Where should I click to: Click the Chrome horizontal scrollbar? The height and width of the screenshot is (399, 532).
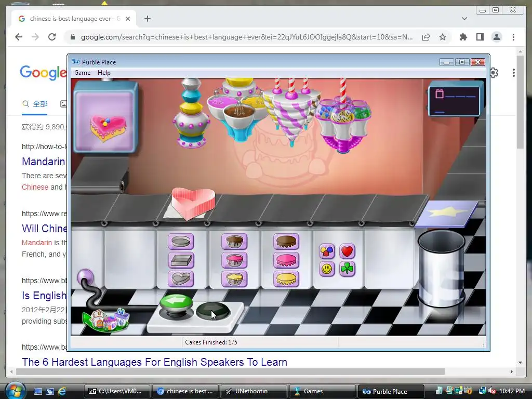coord(230,372)
